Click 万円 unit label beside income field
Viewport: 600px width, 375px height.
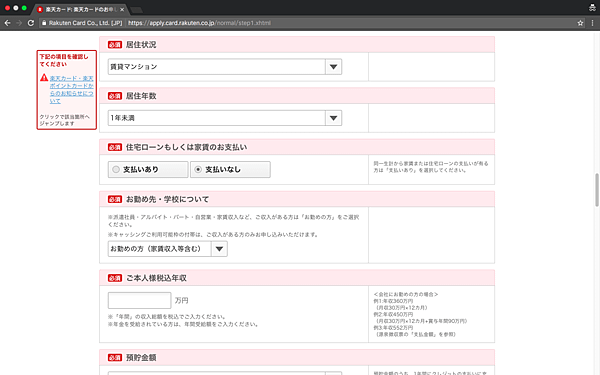pos(181,301)
